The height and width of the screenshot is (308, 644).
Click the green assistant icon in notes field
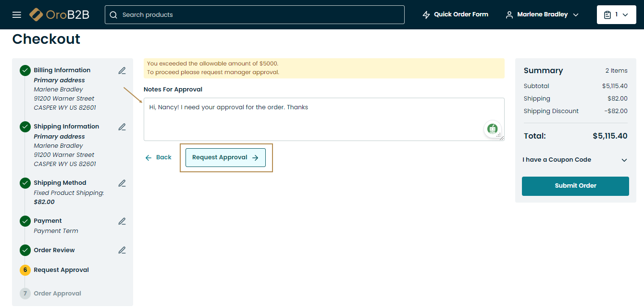click(492, 128)
